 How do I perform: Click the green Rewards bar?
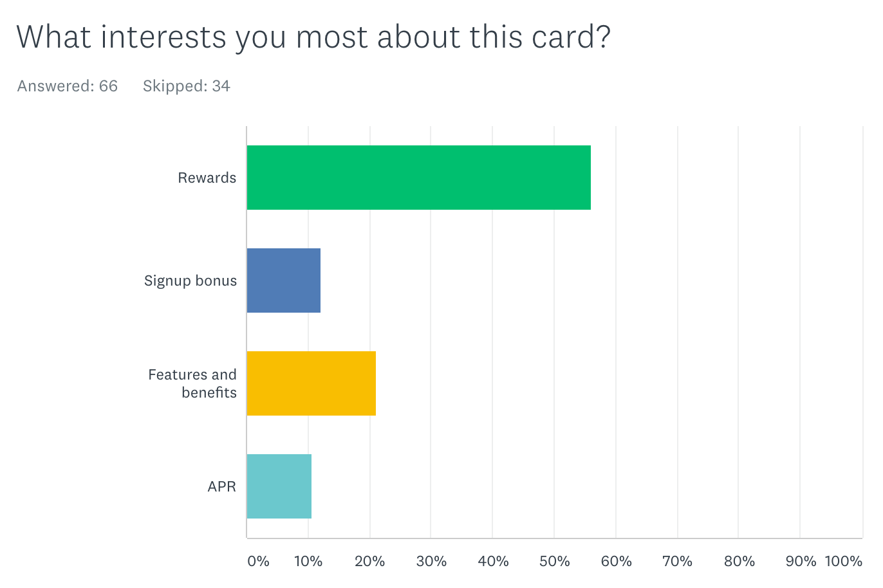point(418,178)
